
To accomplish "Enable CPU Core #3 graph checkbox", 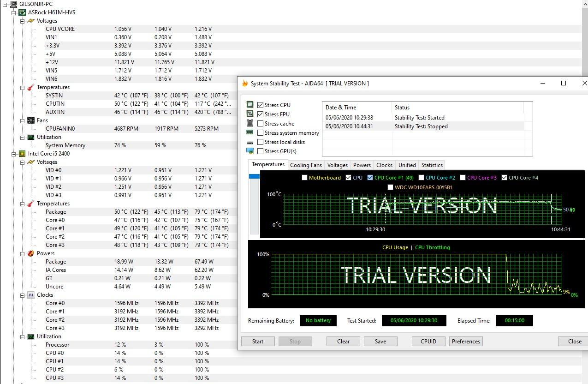I will (x=463, y=178).
